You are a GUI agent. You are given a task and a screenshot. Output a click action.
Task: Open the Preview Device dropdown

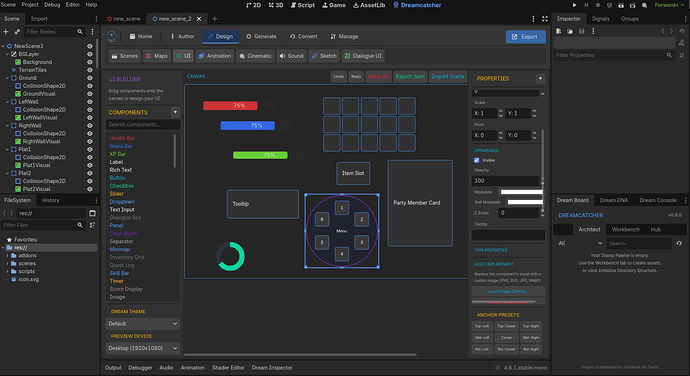(143, 348)
